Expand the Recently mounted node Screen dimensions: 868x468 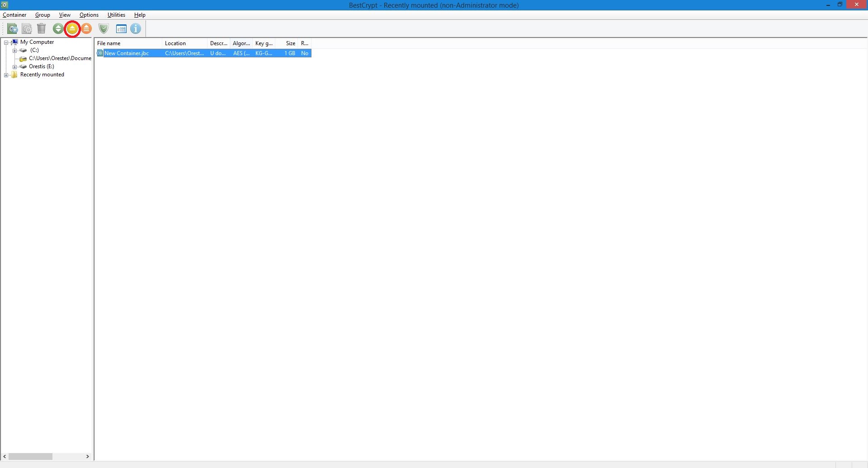6,75
